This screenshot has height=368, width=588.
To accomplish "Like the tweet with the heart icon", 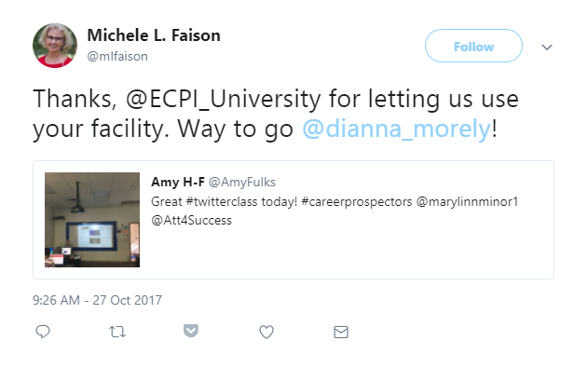I will coord(267,332).
